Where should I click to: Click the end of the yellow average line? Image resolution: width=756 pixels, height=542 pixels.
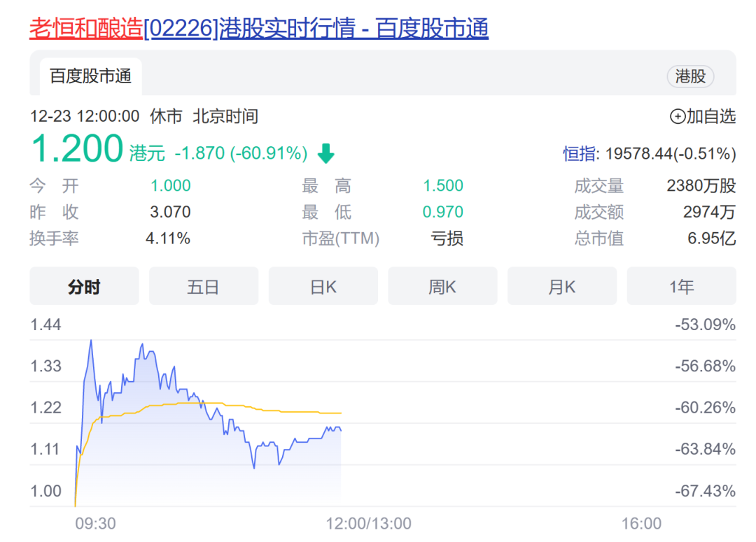pos(340,413)
